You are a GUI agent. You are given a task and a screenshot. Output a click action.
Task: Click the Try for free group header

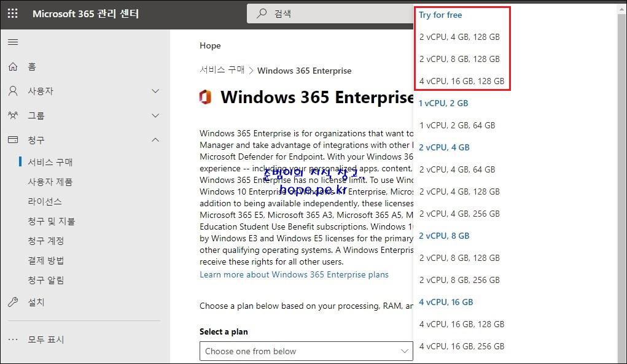(x=440, y=15)
